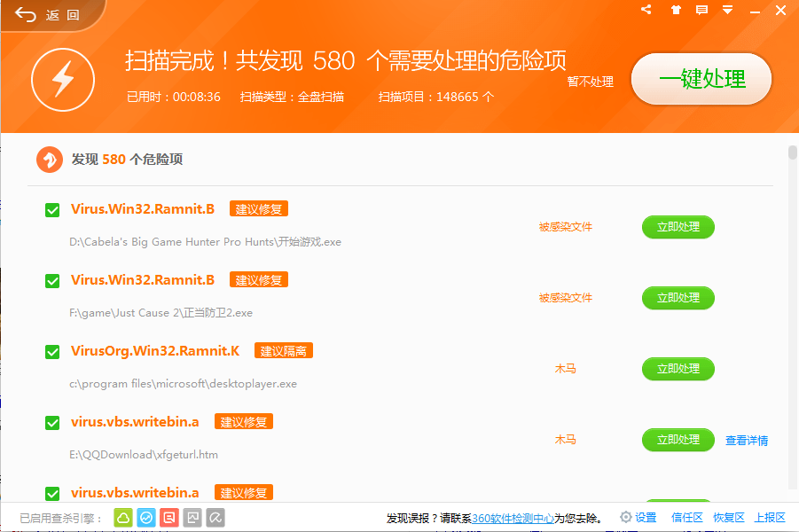
Task: Click the results list scrollbar thumb
Action: pyautogui.click(x=793, y=153)
